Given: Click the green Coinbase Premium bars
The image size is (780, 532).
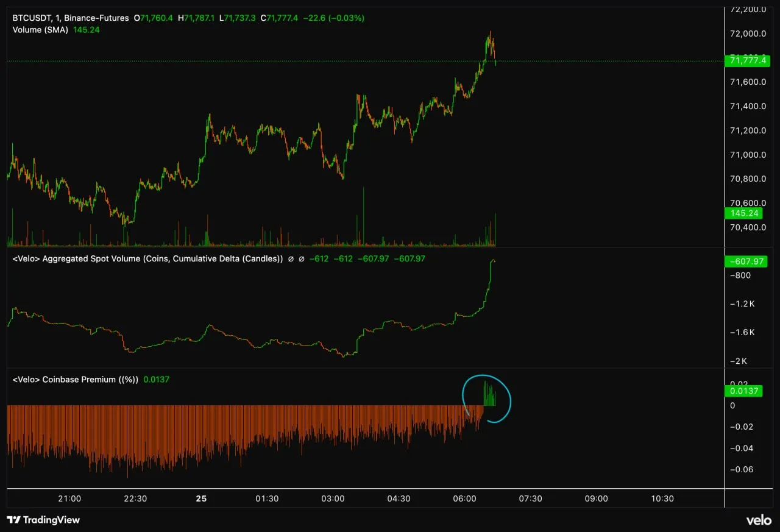Looking at the screenshot, I should pyautogui.click(x=489, y=395).
